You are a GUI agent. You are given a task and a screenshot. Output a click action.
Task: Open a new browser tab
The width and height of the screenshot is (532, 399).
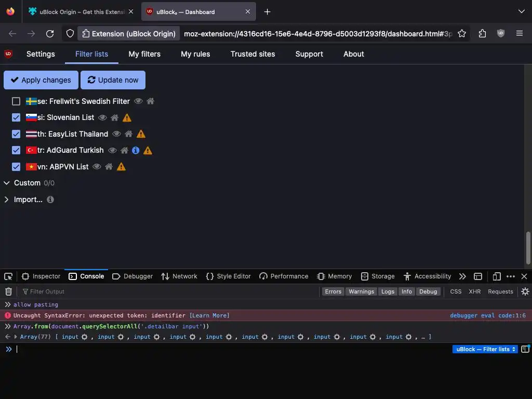268,12
